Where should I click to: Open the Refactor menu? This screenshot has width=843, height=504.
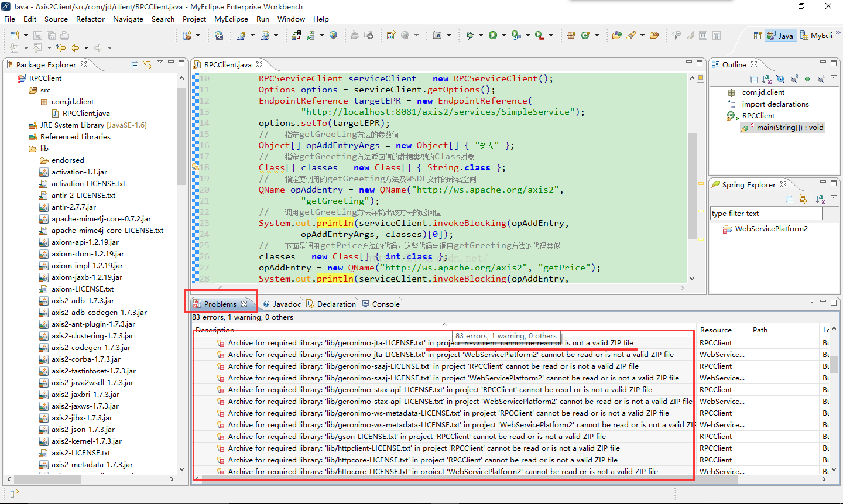click(x=90, y=19)
